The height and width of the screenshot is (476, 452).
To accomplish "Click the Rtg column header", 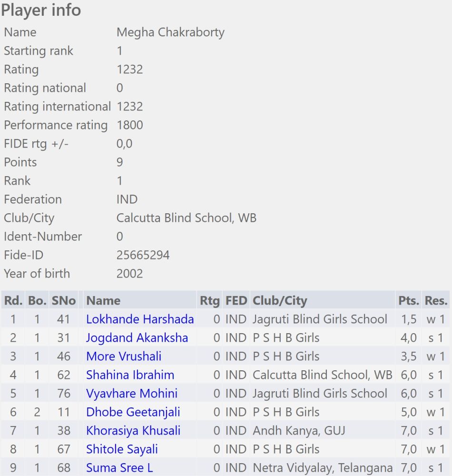I will 210,300.
